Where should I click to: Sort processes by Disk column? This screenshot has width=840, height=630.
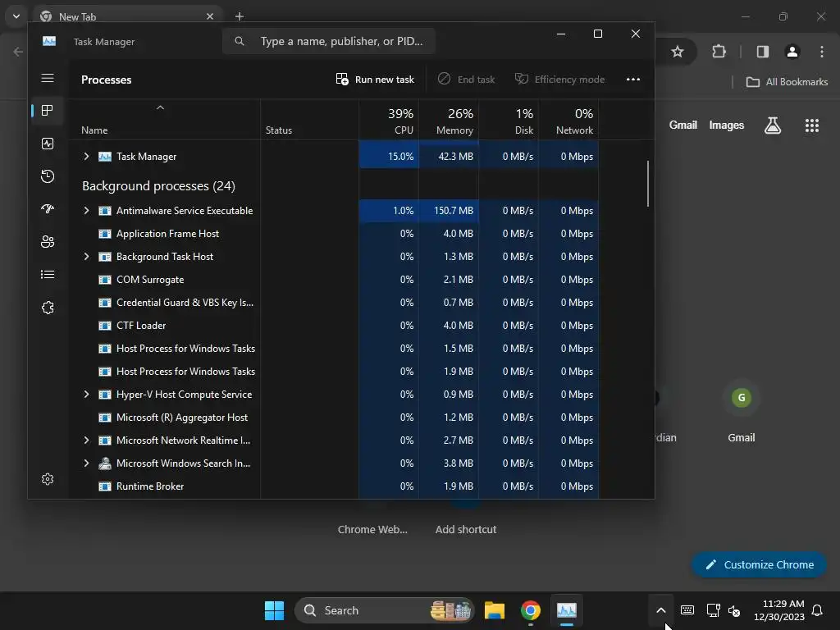(509, 121)
